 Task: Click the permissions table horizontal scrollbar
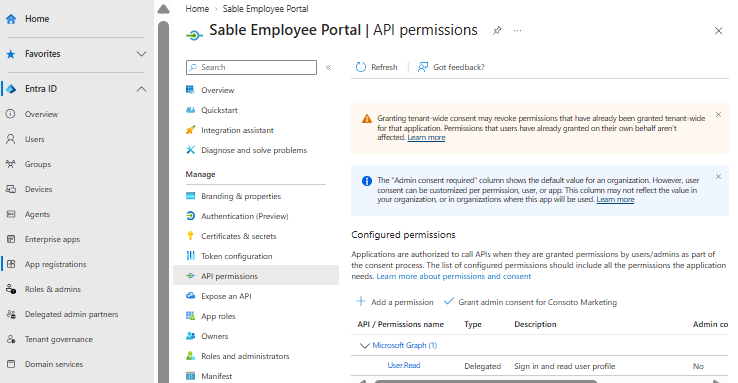pos(486,381)
